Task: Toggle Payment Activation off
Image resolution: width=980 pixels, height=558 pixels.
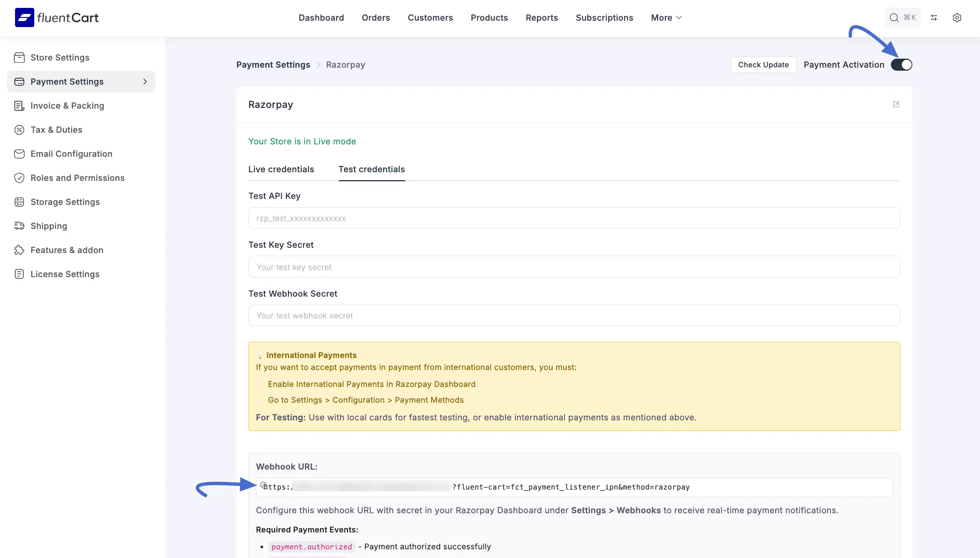Action: point(901,64)
